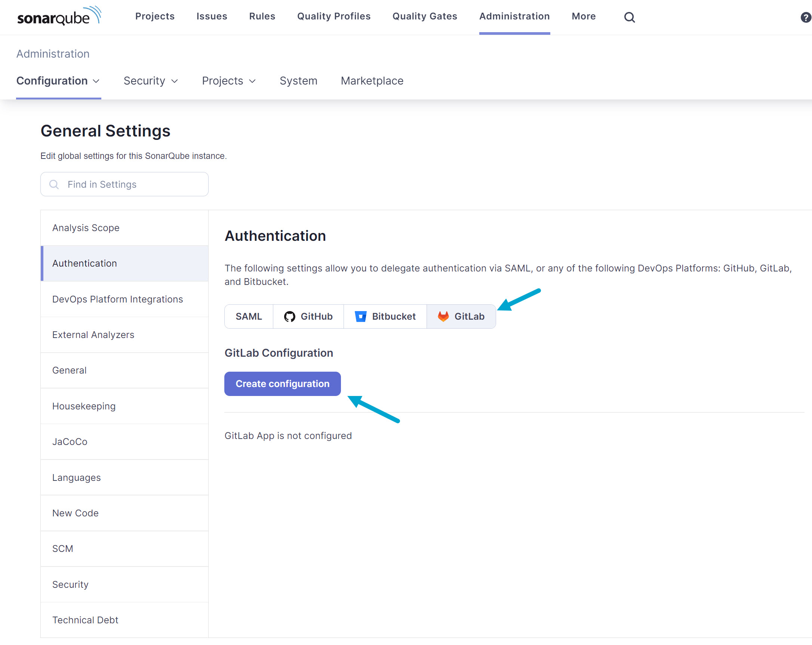Select the Housekeeping settings category
This screenshot has height=645, width=812.
point(84,406)
